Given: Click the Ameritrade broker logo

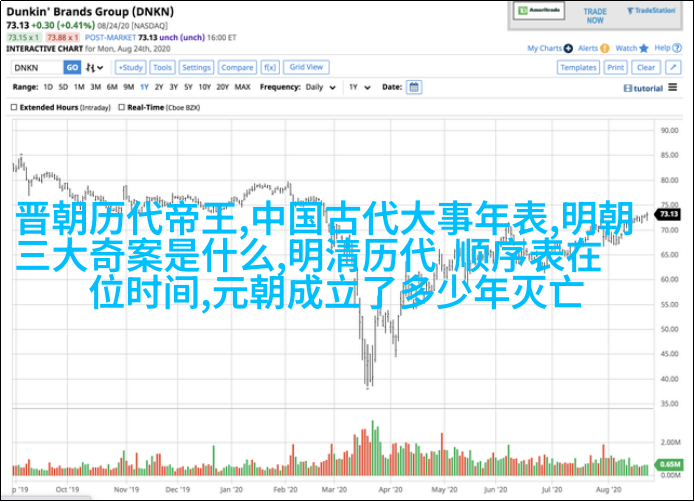Looking at the screenshot, I should [539, 11].
